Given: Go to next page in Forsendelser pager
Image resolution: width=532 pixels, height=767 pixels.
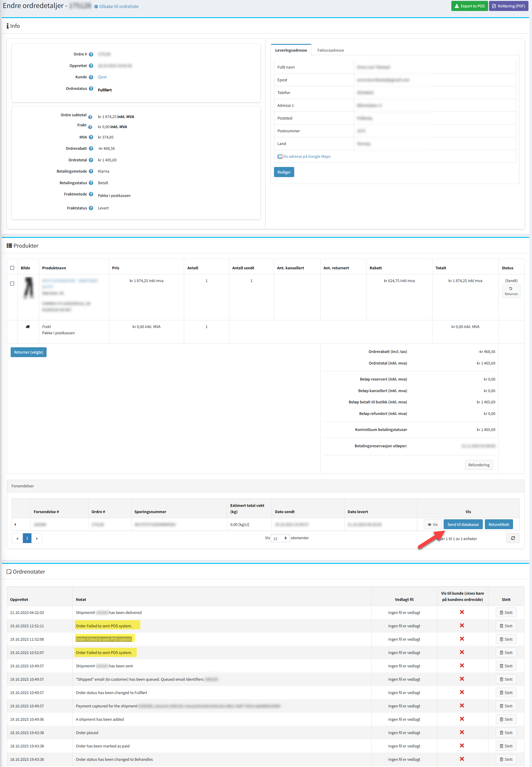Looking at the screenshot, I should (x=37, y=538).
